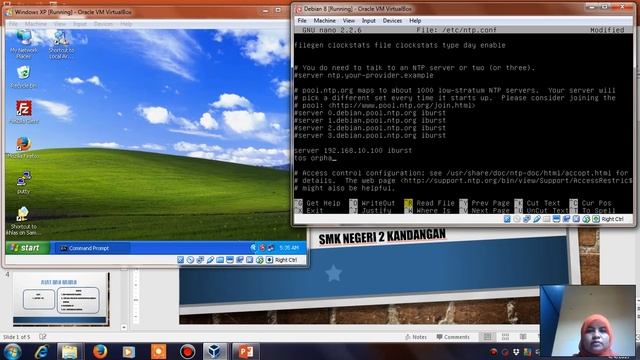
Task: Click network indicator in Debian status bar
Action: click(527, 219)
